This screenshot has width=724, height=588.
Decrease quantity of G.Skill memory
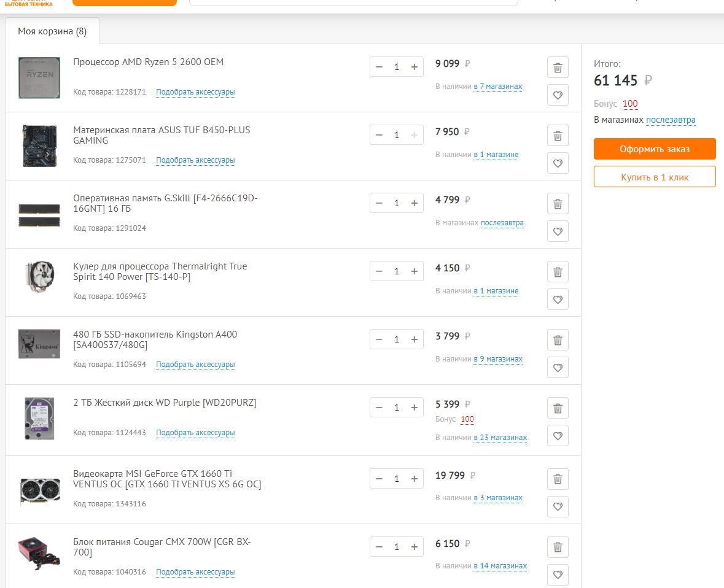tap(379, 203)
